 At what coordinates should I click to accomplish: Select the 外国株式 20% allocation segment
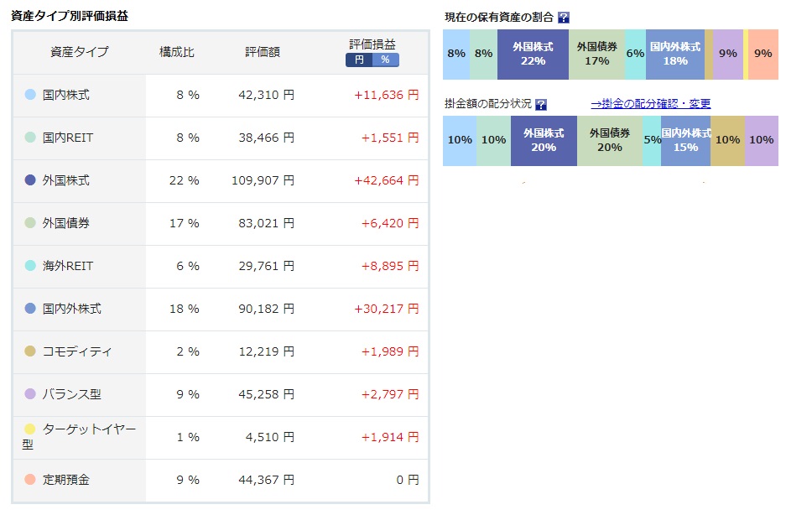tap(544, 141)
